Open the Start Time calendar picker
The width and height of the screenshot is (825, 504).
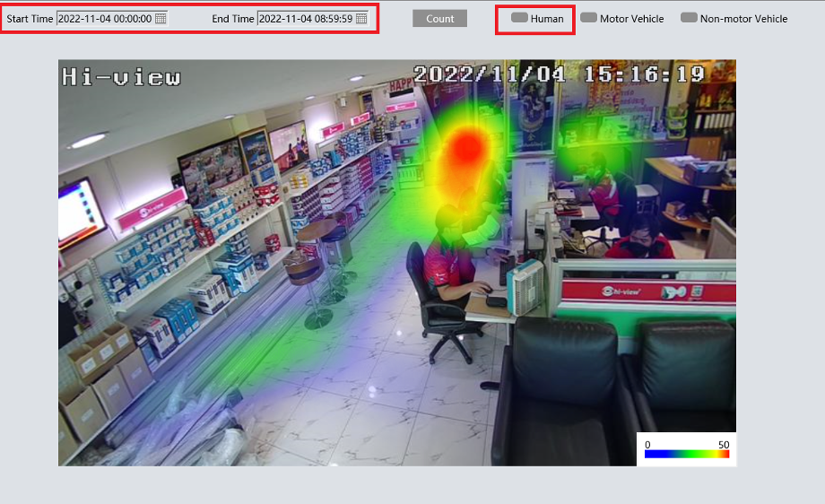point(161,19)
